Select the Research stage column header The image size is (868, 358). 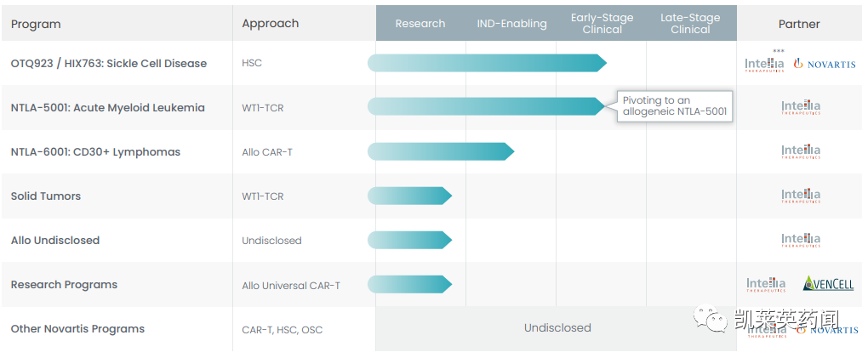[420, 24]
